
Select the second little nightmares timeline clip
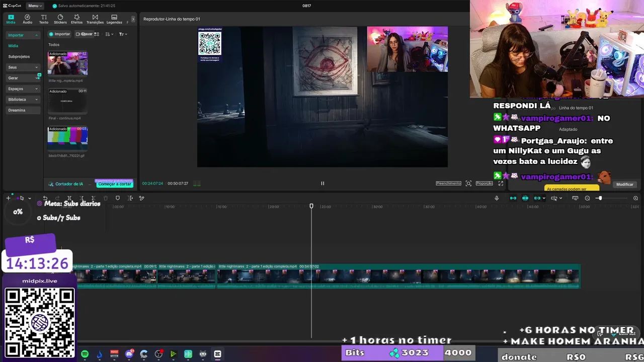click(187, 277)
